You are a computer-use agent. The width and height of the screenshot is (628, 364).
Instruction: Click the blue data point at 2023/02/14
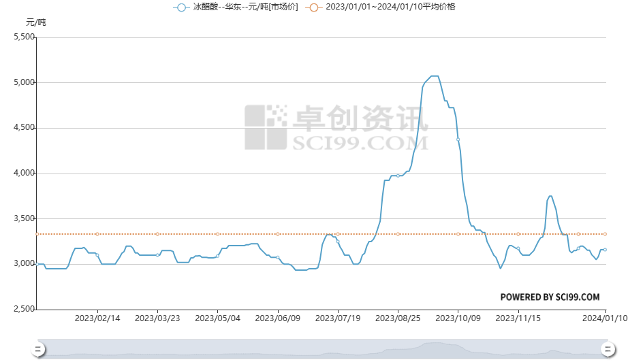click(x=97, y=254)
